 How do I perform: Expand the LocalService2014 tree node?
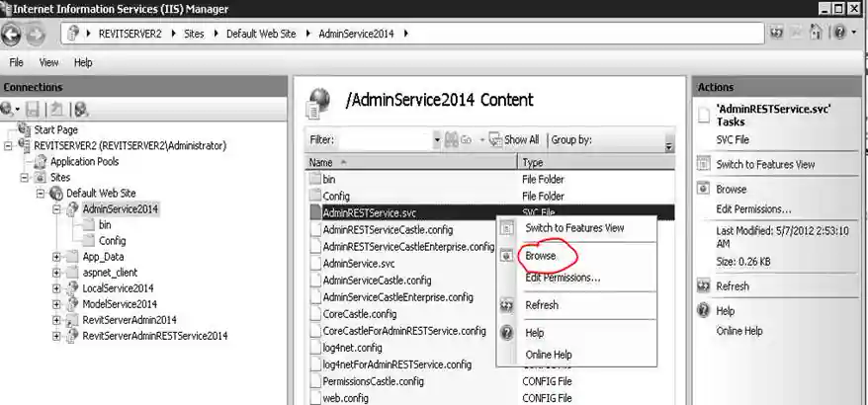pyautogui.click(x=56, y=288)
